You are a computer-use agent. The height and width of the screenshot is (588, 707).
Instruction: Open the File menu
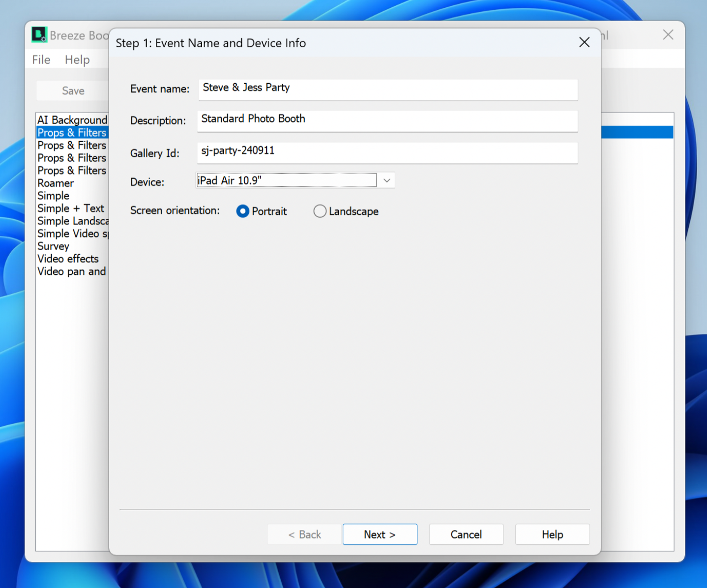(x=41, y=60)
